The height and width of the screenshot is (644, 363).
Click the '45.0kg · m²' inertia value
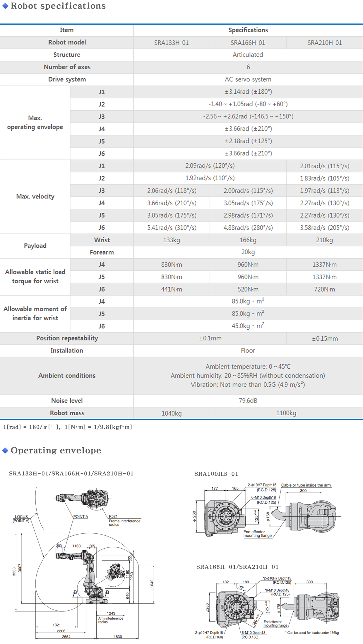248,326
